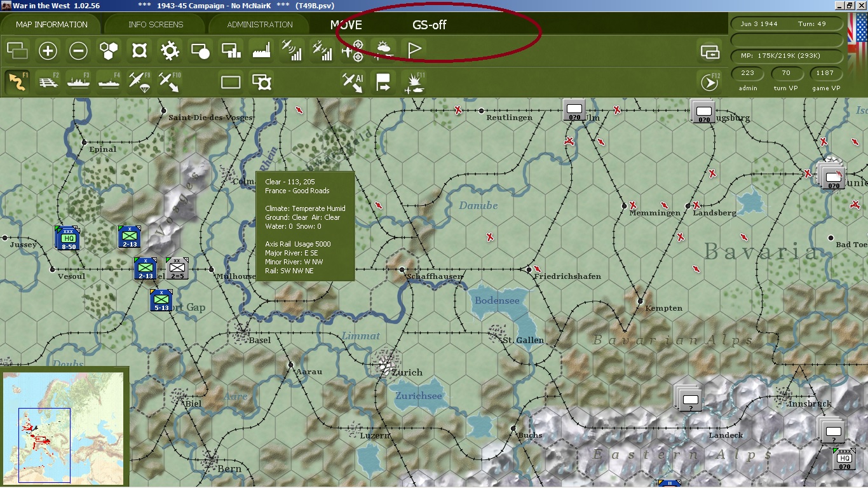Select naval transport mode F3 icon
868x488 pixels.
(79, 82)
